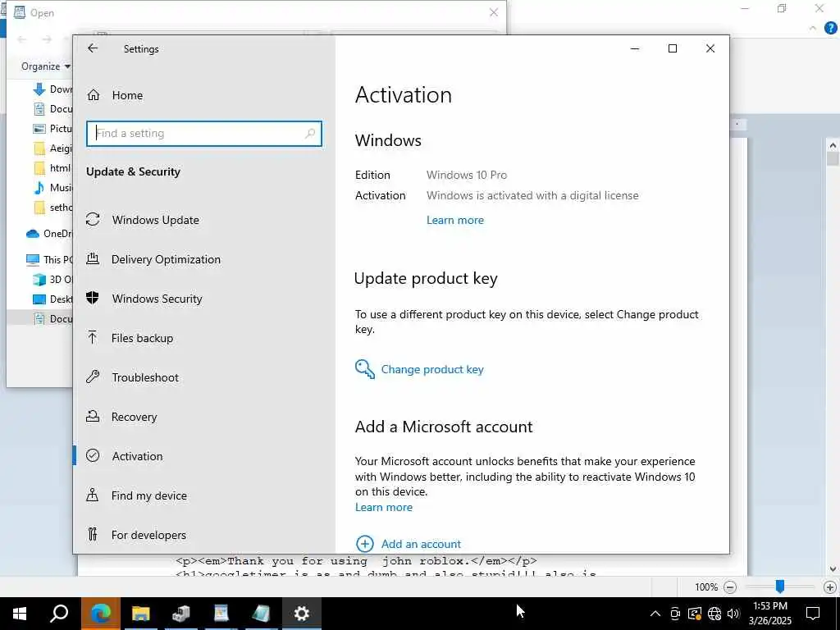The image size is (840, 630).
Task: Click the Windows Update sync icon
Action: click(x=93, y=219)
